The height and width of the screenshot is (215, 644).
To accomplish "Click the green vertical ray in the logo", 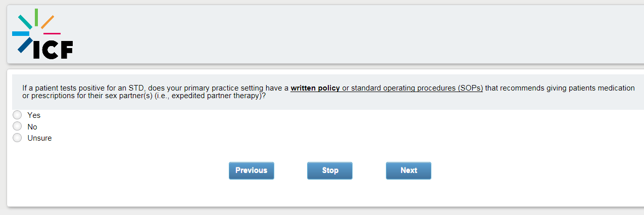I will 36,17.
